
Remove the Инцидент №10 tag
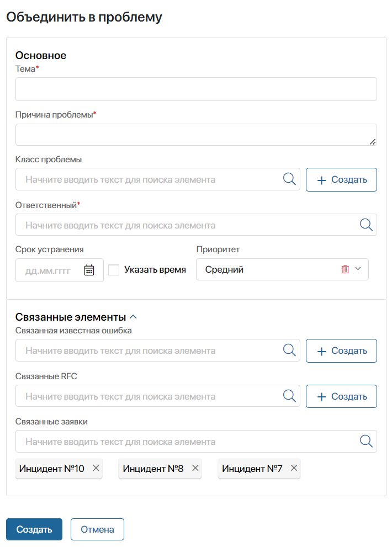coord(96,468)
